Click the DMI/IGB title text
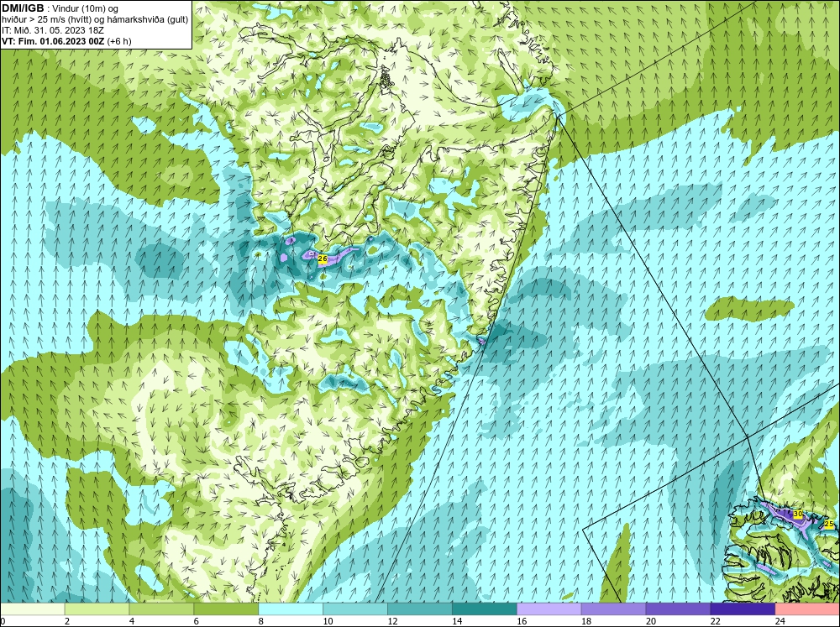This screenshot has height=627, width=840. click(x=23, y=8)
